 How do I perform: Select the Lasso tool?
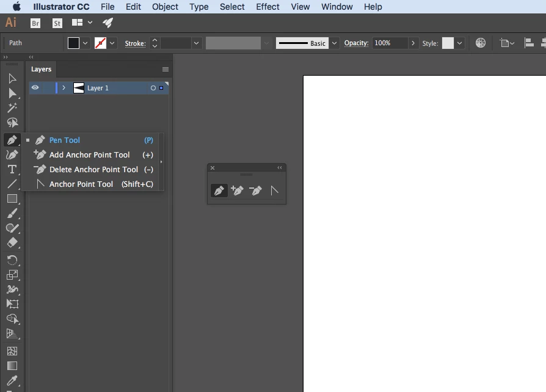click(x=12, y=123)
